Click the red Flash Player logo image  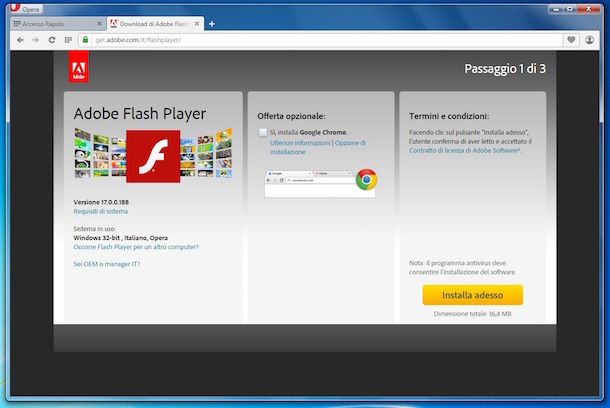click(x=153, y=156)
